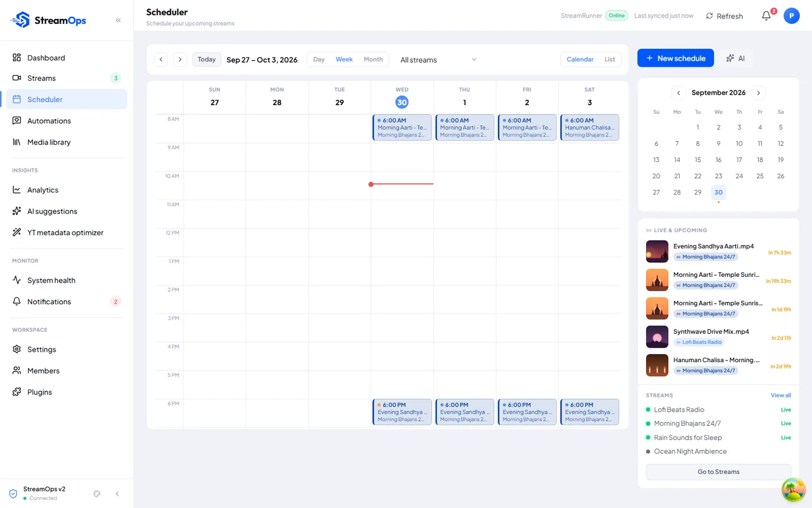Viewport: 812px width, 508px height.
Task: Collapse sidebar using double-chevron icon
Action: (118, 20)
